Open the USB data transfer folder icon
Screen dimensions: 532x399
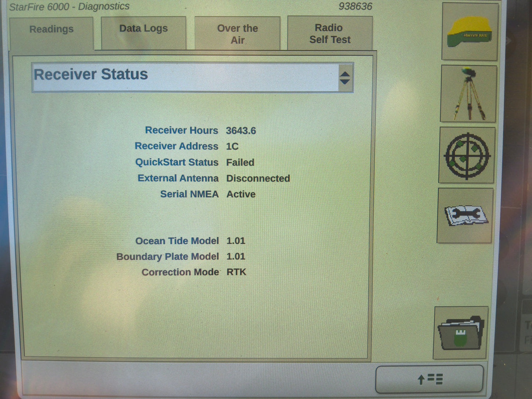(x=460, y=332)
